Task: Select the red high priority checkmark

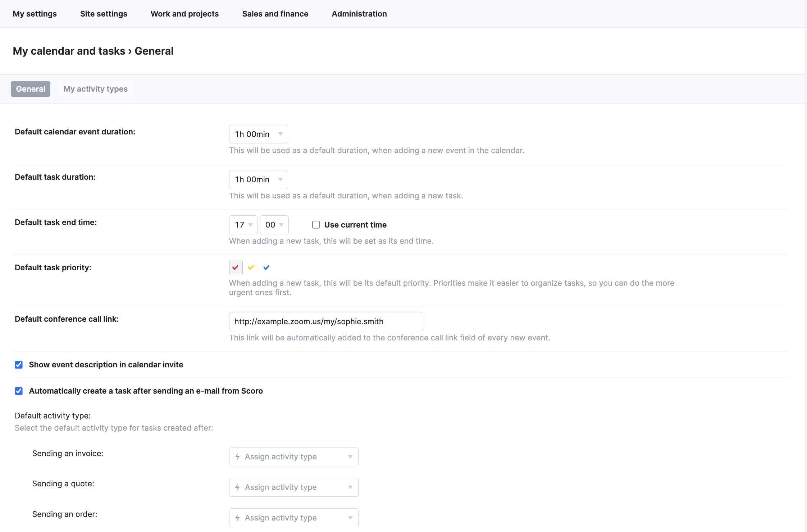Action: pos(236,267)
